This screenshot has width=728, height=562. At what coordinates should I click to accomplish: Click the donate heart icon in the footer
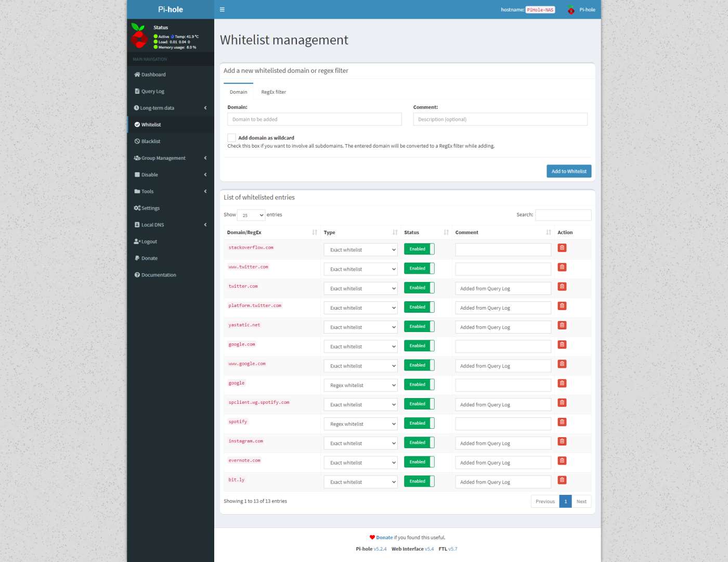[x=372, y=538]
